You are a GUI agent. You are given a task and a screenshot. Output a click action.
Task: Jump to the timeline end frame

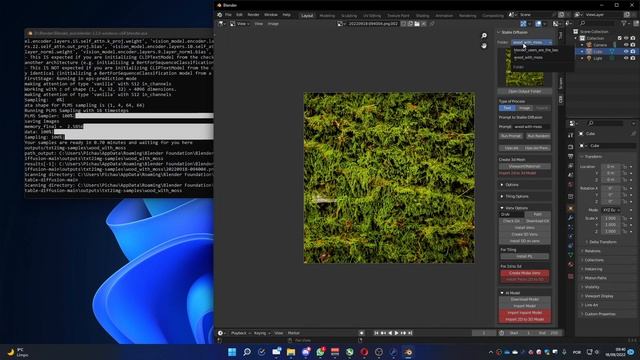(x=410, y=333)
